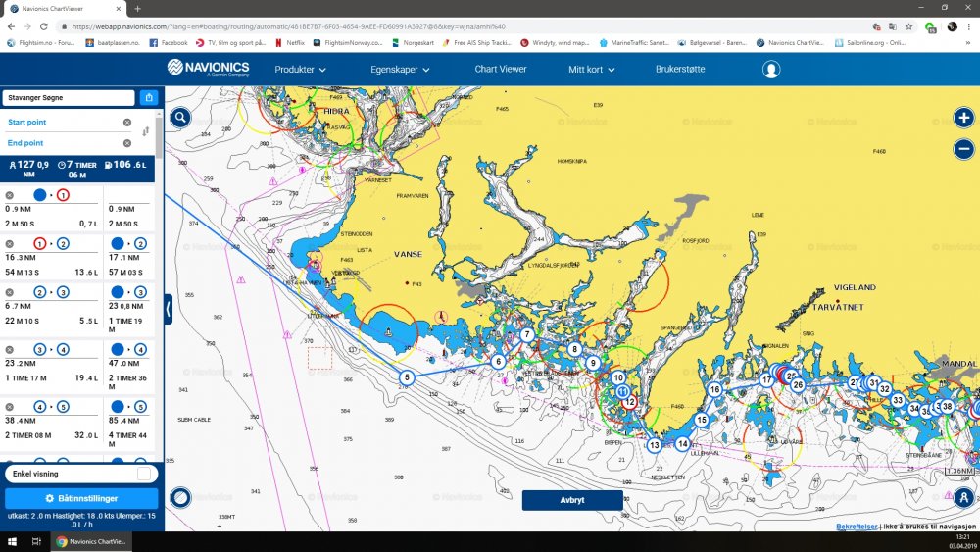Select waypoint 13 marker on the map
Image resolution: width=980 pixels, height=552 pixels.
click(x=654, y=445)
